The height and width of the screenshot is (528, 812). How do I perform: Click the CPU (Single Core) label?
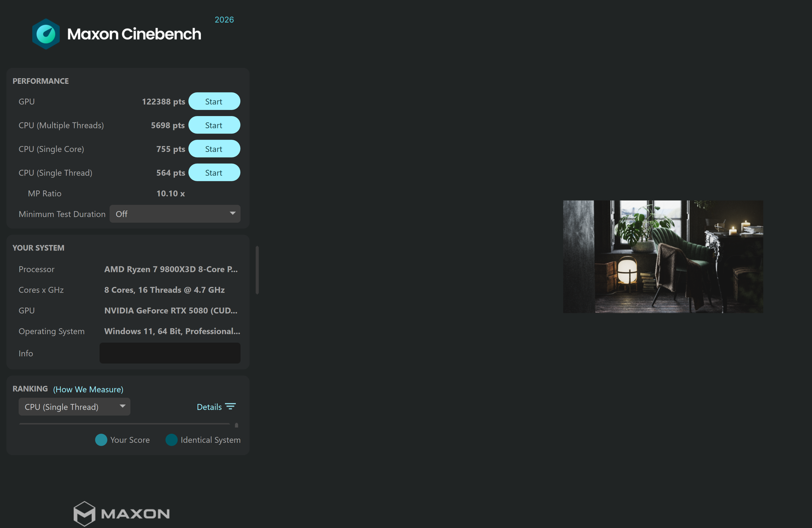[51, 149]
